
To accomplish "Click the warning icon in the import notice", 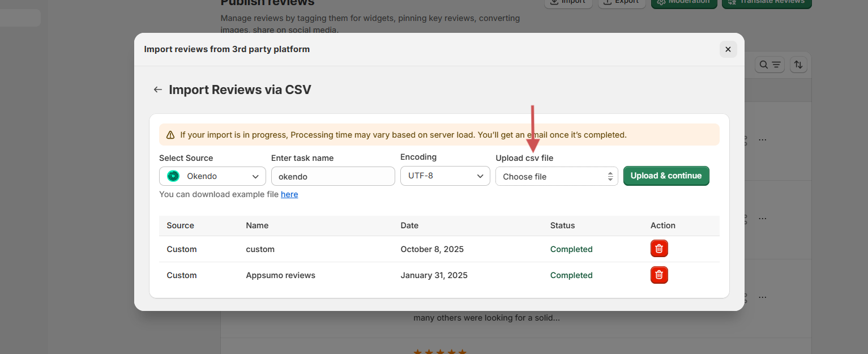I will pyautogui.click(x=170, y=135).
